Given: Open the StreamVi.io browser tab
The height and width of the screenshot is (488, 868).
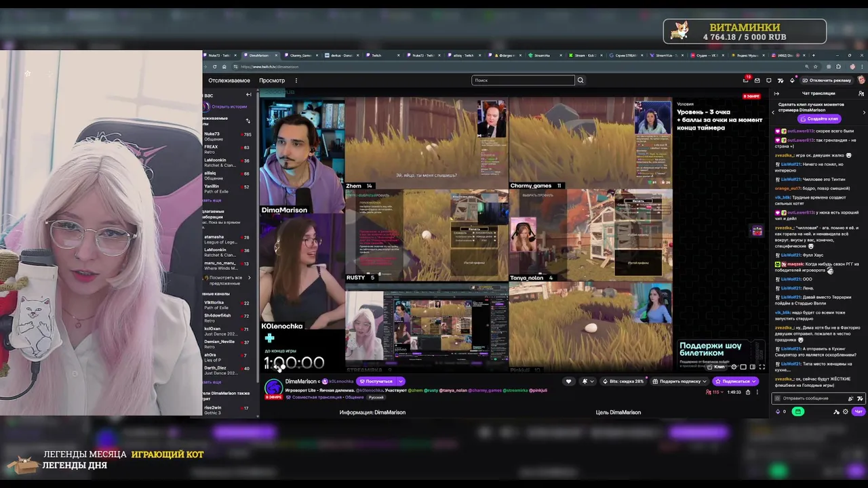Looking at the screenshot, I should coord(667,56).
